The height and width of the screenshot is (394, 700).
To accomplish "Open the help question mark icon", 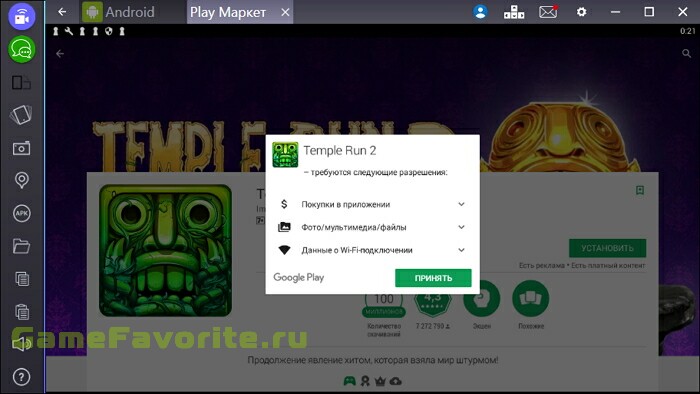I will coord(21,377).
